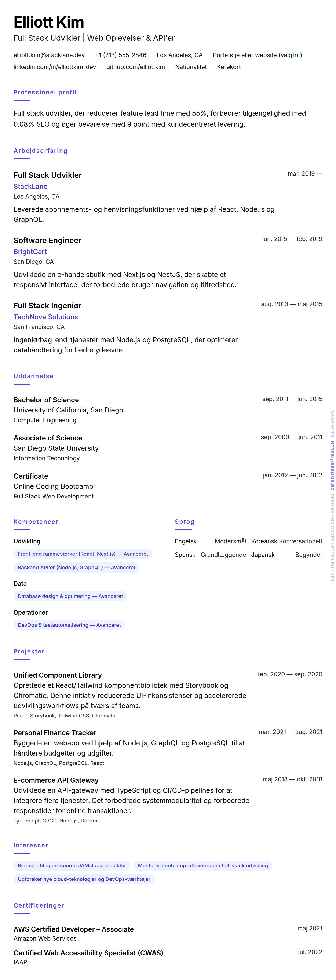Open the linkedin.com/in/elliottkim-dev profile link
The height and width of the screenshot is (980, 336).
55,67
